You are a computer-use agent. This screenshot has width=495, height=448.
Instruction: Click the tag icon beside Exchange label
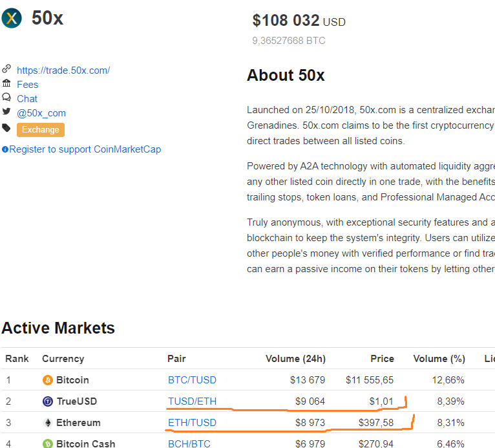pyautogui.click(x=6, y=128)
